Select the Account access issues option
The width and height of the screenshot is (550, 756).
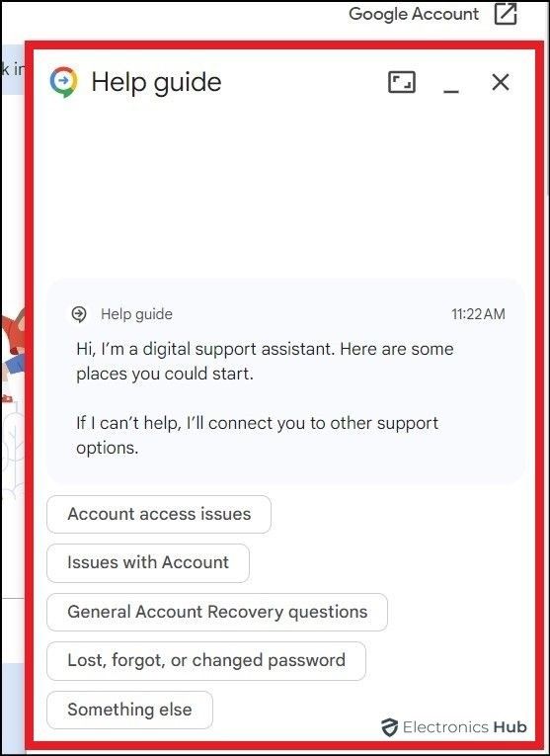click(159, 514)
